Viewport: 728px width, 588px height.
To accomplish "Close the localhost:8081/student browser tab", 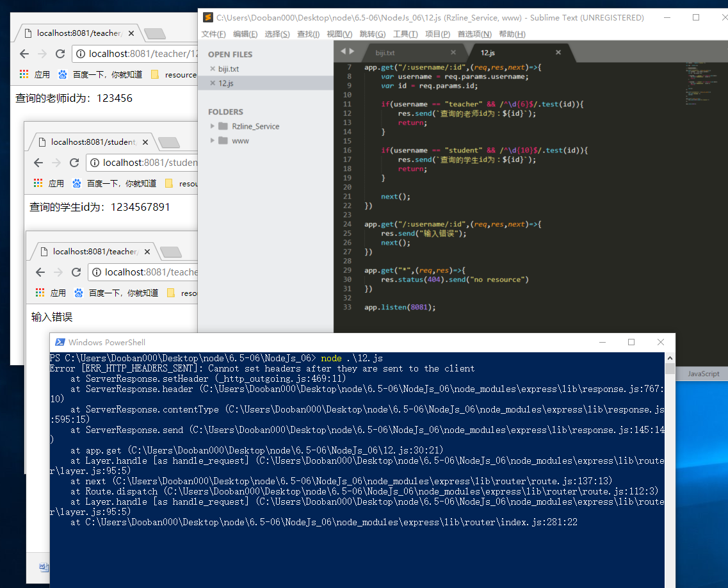I will [x=145, y=142].
